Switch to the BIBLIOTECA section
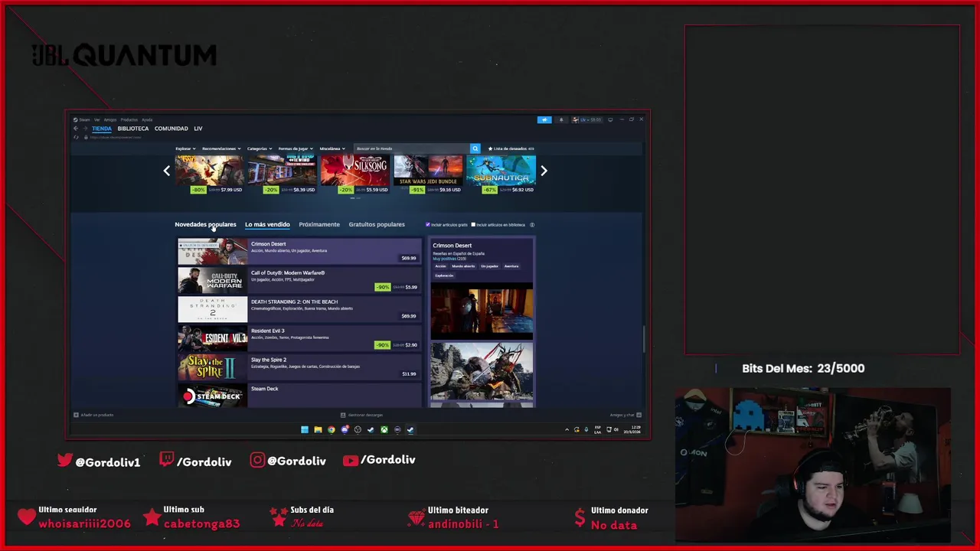 (x=133, y=129)
